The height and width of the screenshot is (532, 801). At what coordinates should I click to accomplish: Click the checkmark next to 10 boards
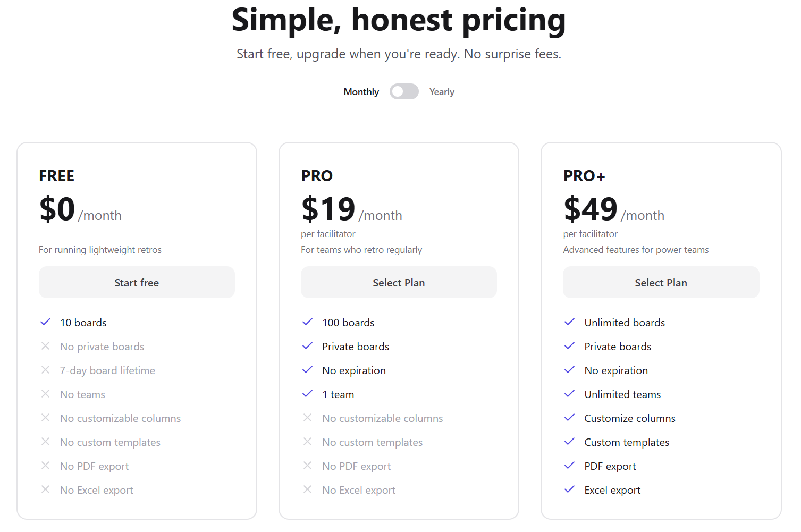pyautogui.click(x=46, y=322)
